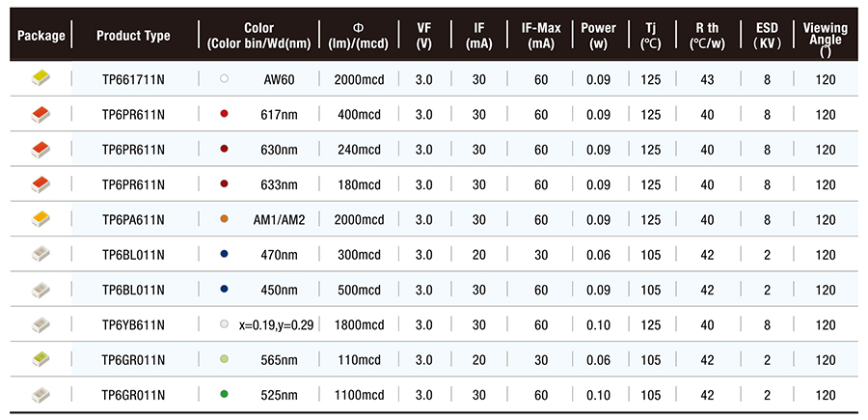Viewport: 868px width, 420px height.
Task: Click the LED package image in the 450nm row
Action: coord(41,290)
